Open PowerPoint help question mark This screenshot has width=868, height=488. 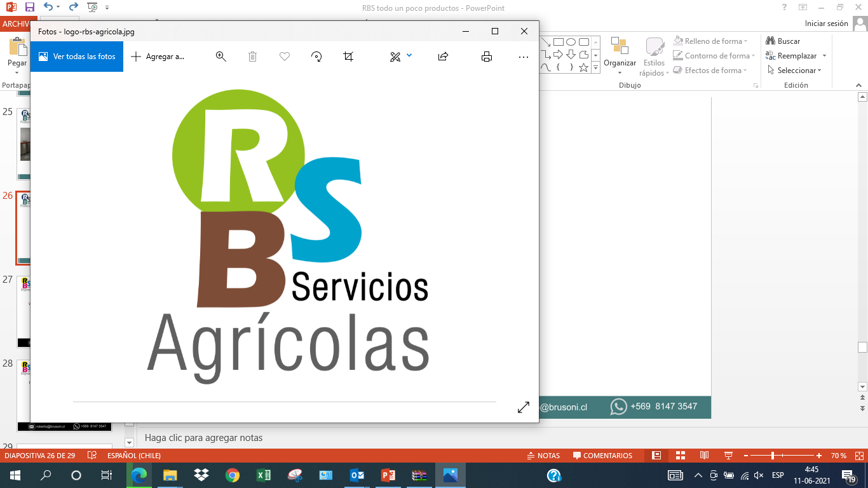click(785, 7)
